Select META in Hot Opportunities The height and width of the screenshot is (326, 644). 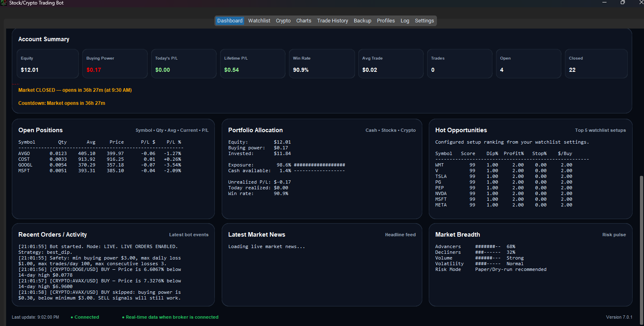click(x=504, y=205)
